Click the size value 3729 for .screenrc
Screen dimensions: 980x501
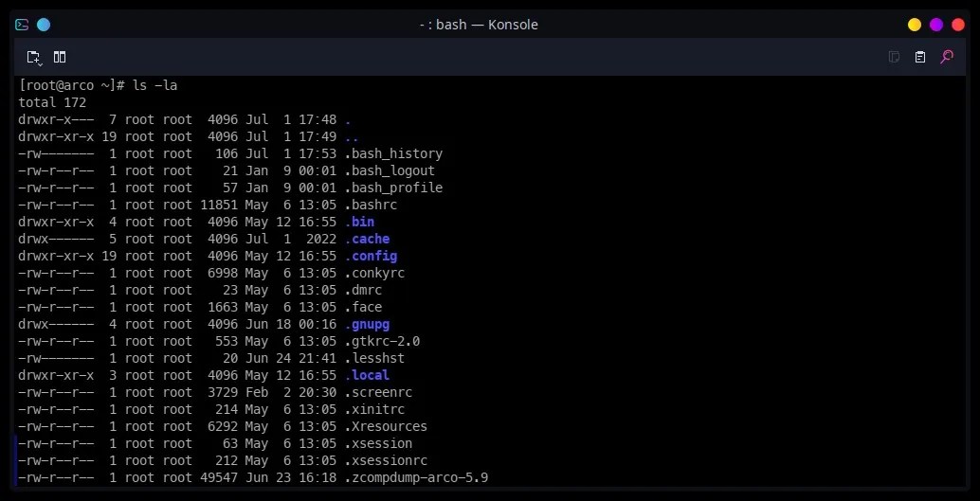(x=223, y=392)
